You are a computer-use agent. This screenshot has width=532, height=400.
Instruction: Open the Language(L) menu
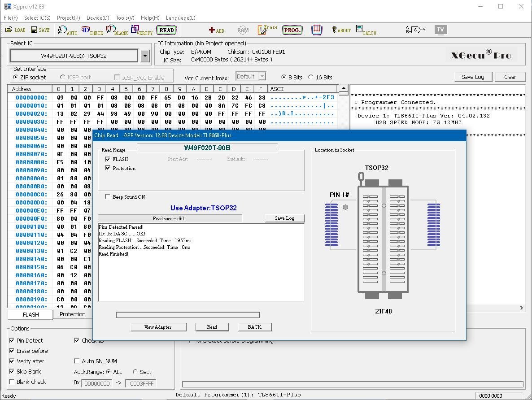180,17
